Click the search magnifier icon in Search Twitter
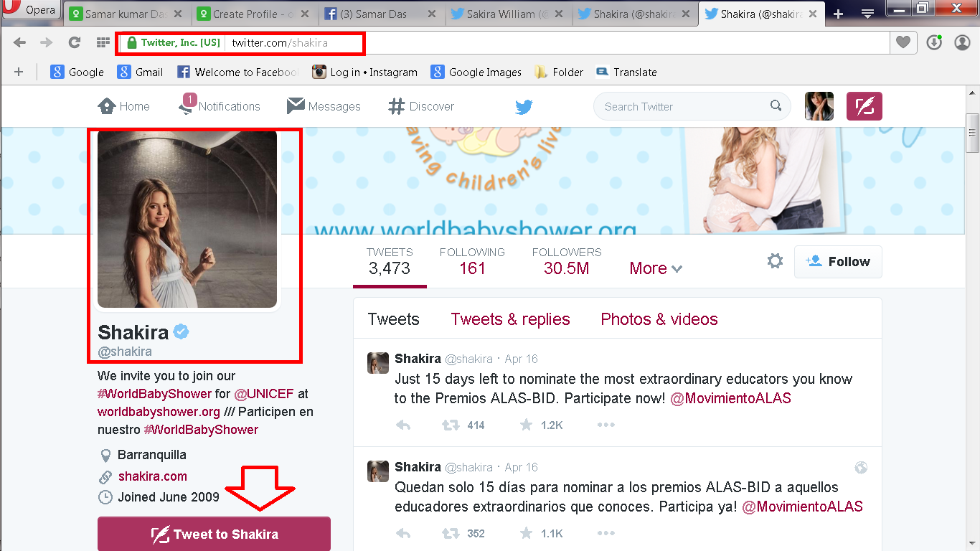Image resolution: width=980 pixels, height=551 pixels. pyautogui.click(x=776, y=106)
